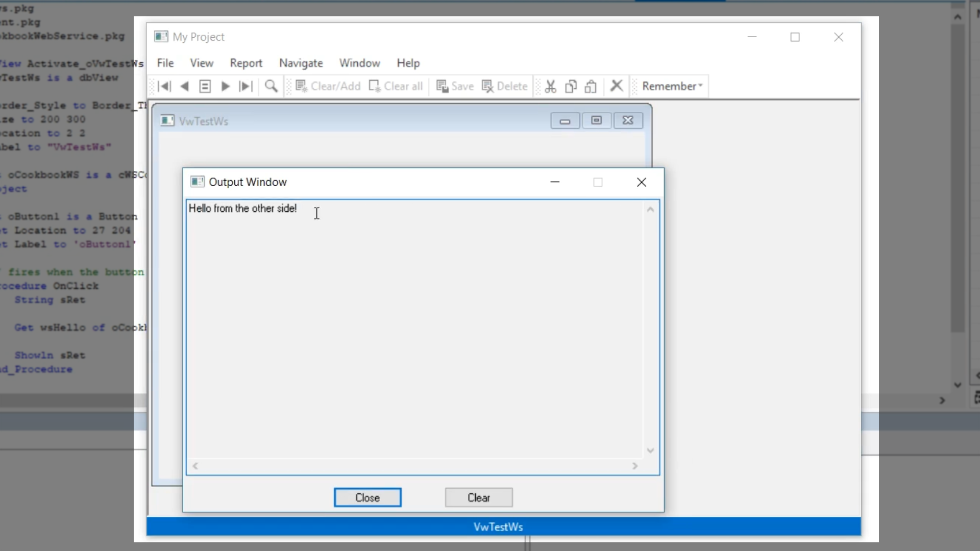
Task: Click the large X cancel toolbar icon
Action: click(x=617, y=86)
